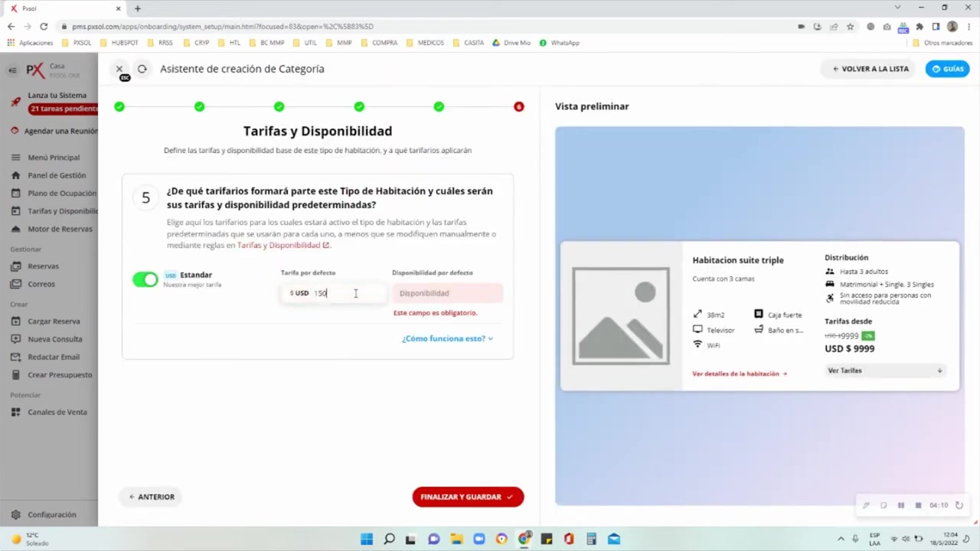Open Ver detalles de la habitación link

pyautogui.click(x=738, y=373)
